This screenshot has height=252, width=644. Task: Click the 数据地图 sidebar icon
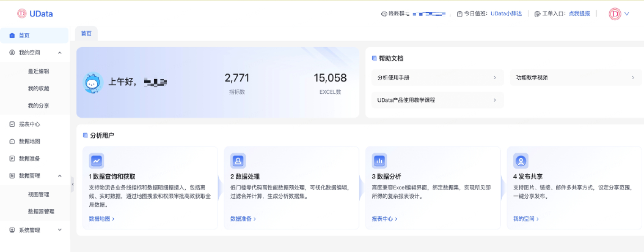tap(12, 141)
